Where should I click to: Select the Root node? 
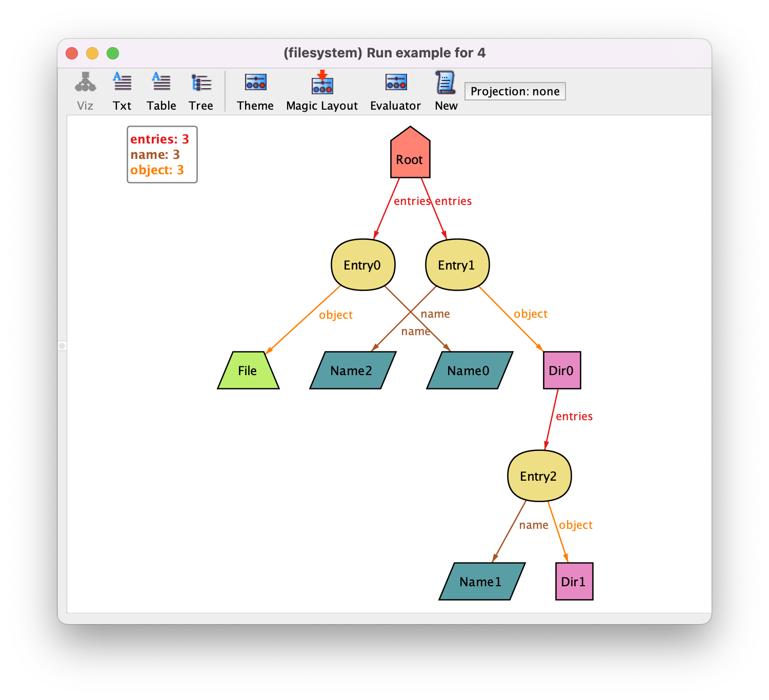(x=410, y=153)
